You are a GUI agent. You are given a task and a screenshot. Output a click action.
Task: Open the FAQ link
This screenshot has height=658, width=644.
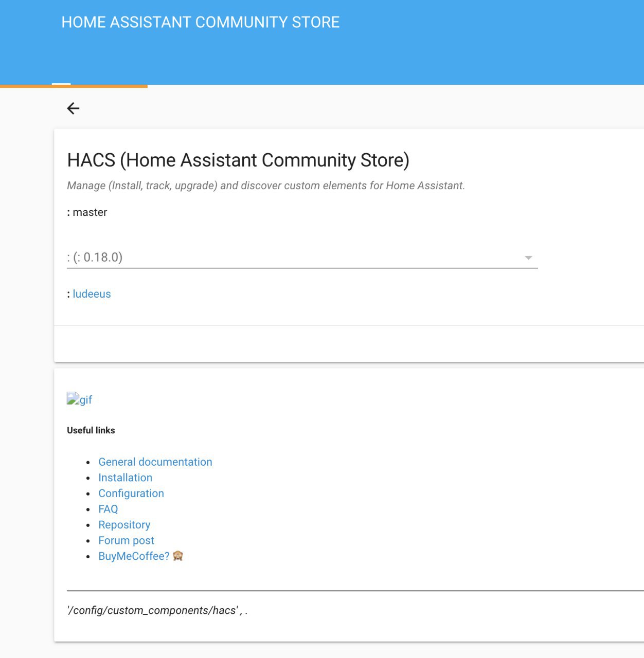(108, 509)
